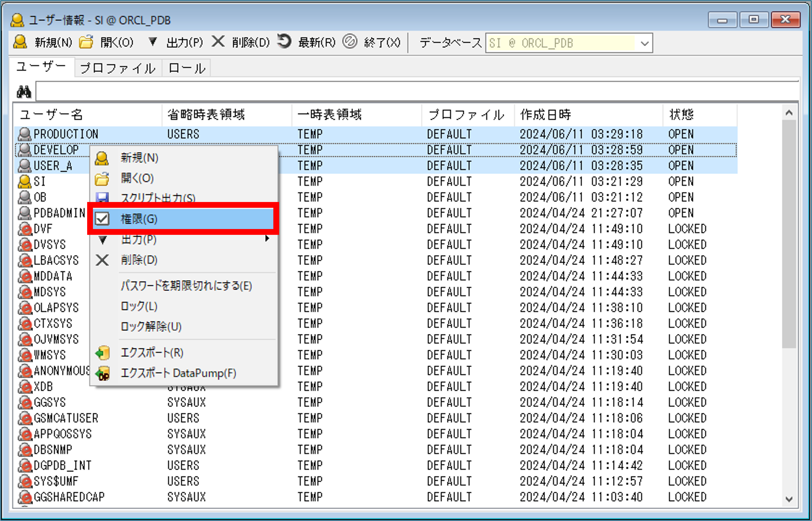This screenshot has height=521, width=812.
Task: Expand the 出力(P) submenu arrow in context menu
Action: pyautogui.click(x=267, y=239)
